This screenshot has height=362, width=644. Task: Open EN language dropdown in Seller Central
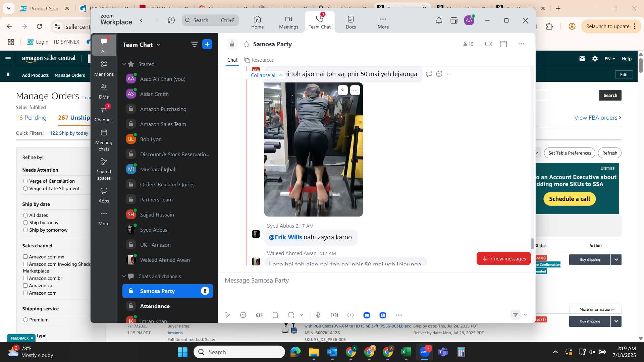click(x=610, y=59)
